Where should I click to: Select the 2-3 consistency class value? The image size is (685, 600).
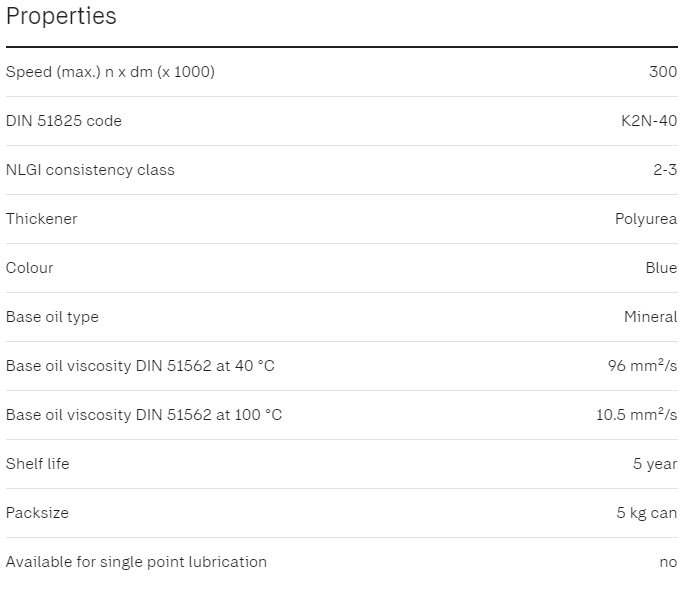click(x=665, y=170)
